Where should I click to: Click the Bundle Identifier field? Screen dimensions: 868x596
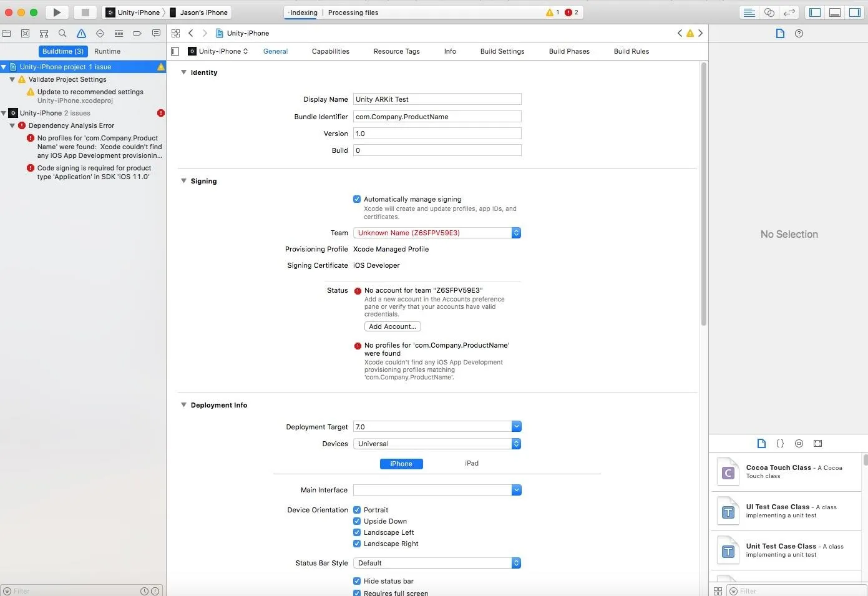[x=437, y=117]
